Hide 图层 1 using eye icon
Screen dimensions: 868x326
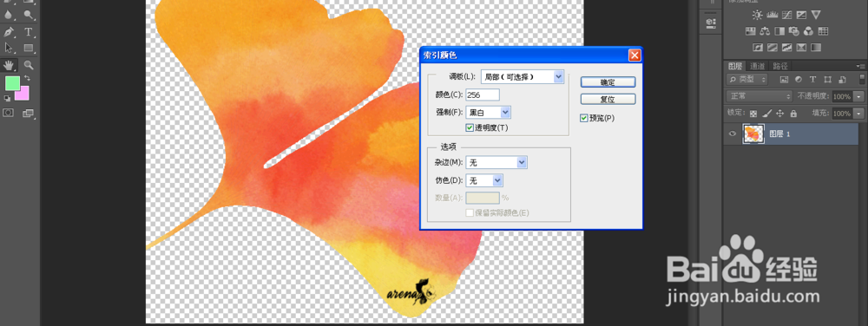coord(733,134)
